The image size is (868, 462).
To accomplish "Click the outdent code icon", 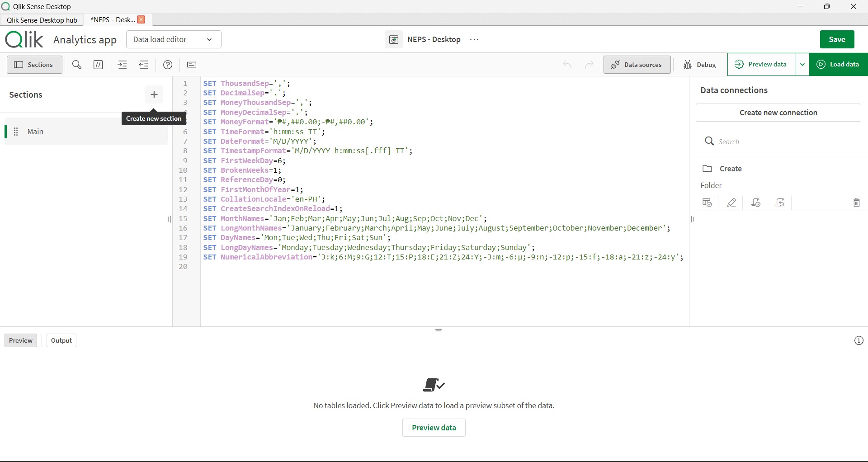I will tap(144, 65).
